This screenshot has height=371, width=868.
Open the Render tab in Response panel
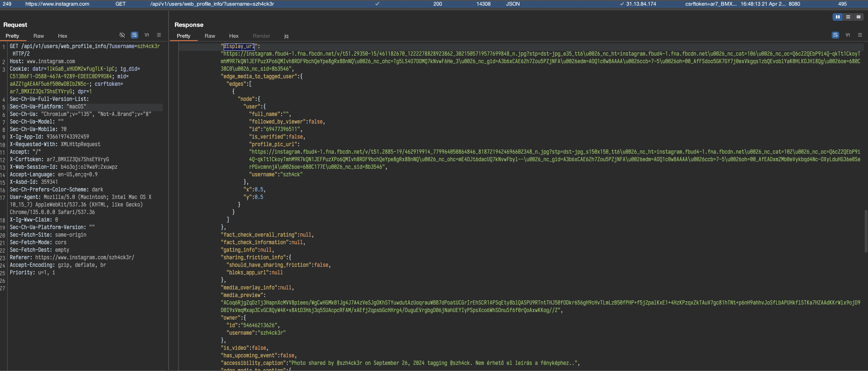coord(261,36)
